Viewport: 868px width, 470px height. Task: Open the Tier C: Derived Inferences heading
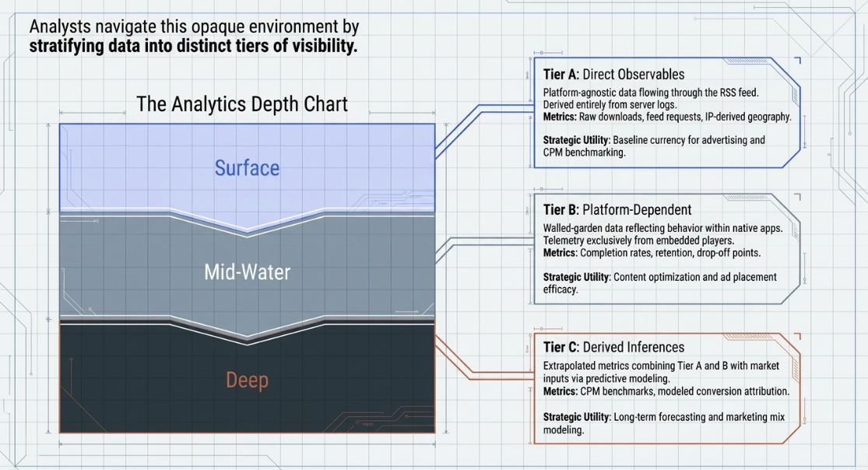tap(613, 347)
